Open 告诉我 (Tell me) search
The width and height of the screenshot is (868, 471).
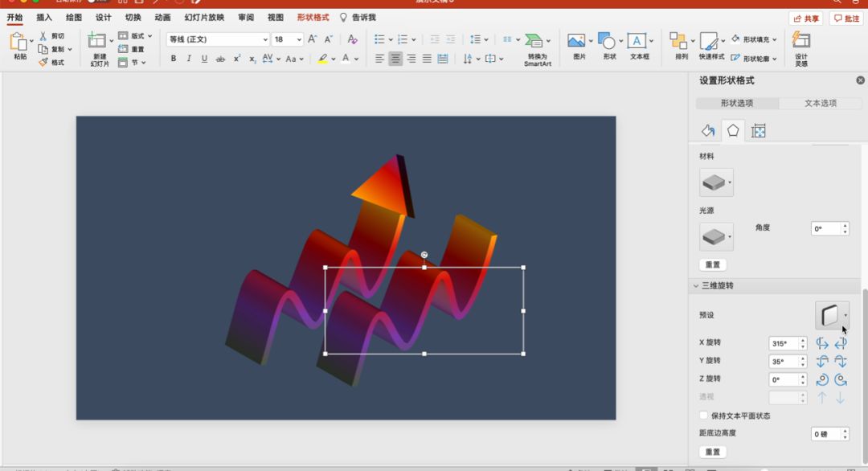click(x=358, y=18)
